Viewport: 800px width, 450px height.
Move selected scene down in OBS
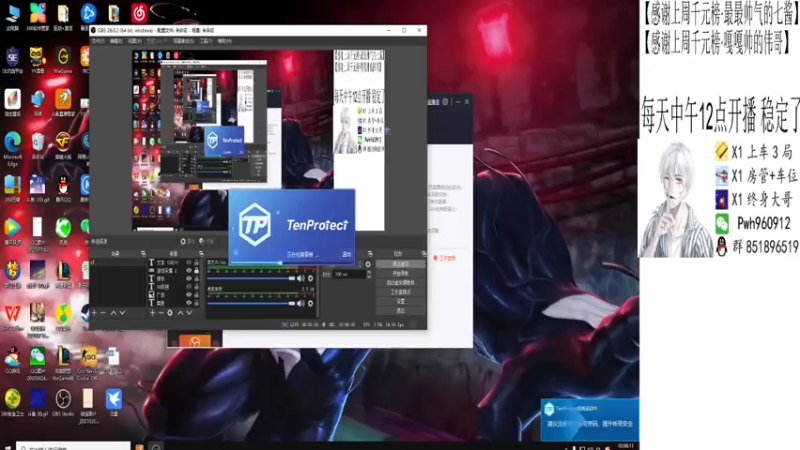click(x=122, y=313)
